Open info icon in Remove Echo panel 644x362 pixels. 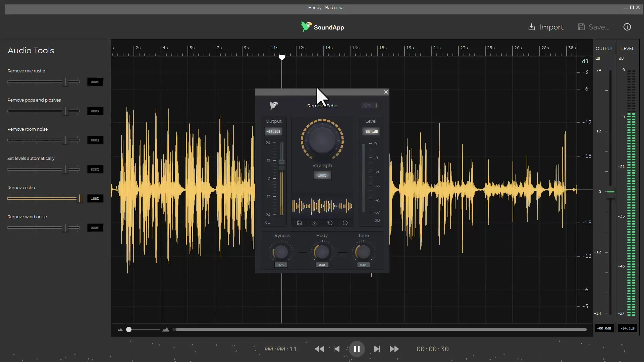345,223
